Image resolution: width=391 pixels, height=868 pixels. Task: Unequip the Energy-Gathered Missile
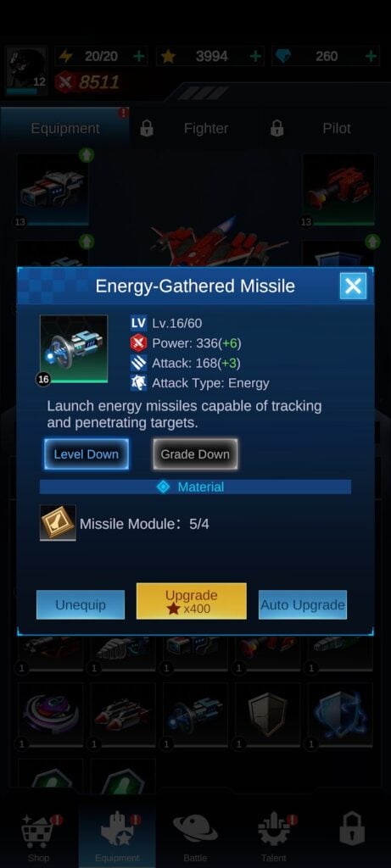point(81,604)
